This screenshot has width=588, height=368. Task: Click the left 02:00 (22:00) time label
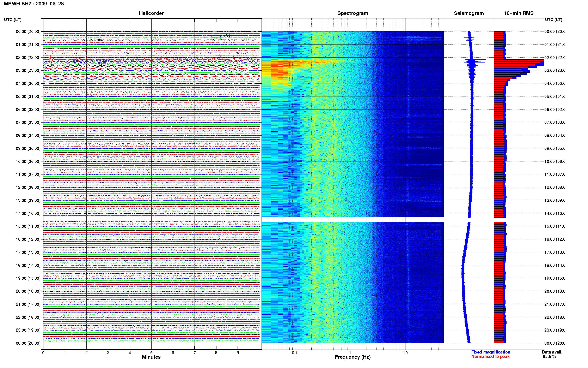click(28, 58)
